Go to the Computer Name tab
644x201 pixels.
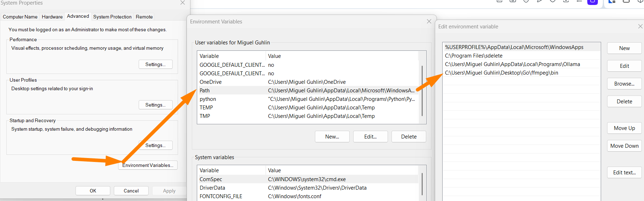tap(20, 17)
